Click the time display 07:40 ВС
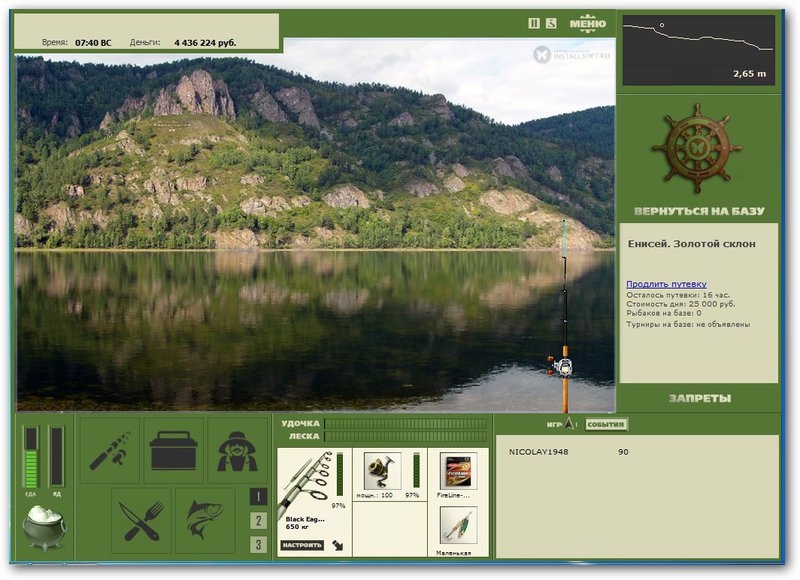The width and height of the screenshot is (800, 580). point(93,43)
